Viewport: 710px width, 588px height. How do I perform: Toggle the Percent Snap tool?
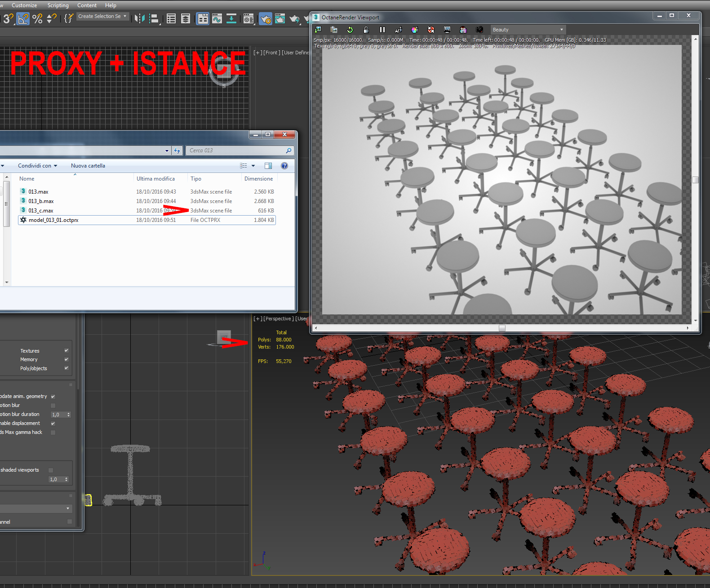37,18
